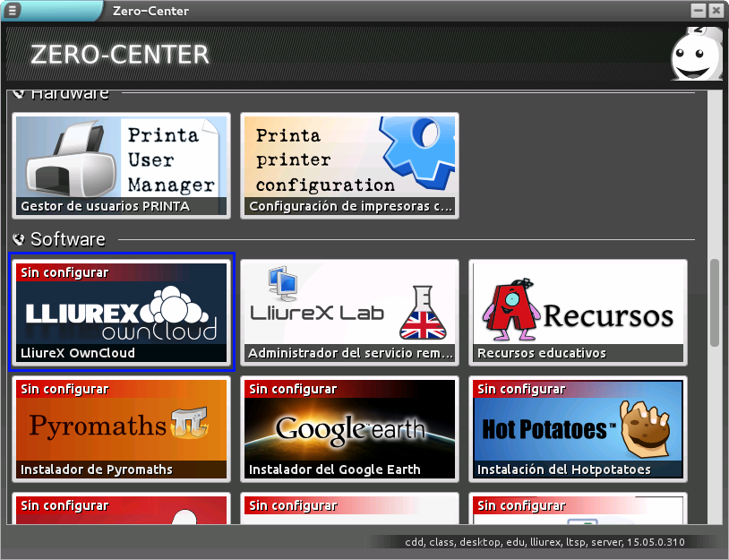
Task: Click 'Sin configurar' label on Pyromaths tile
Action: [x=64, y=389]
